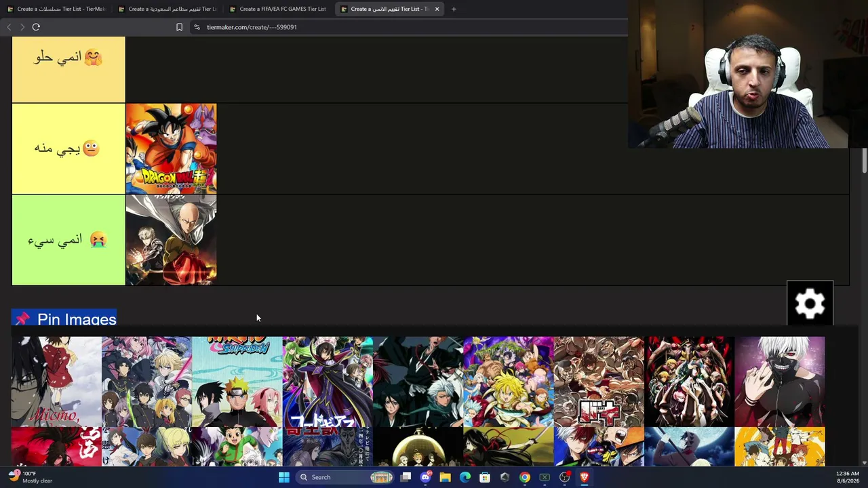
Task: Pick the Baki muscular fighters thumbnail
Action: (x=599, y=381)
